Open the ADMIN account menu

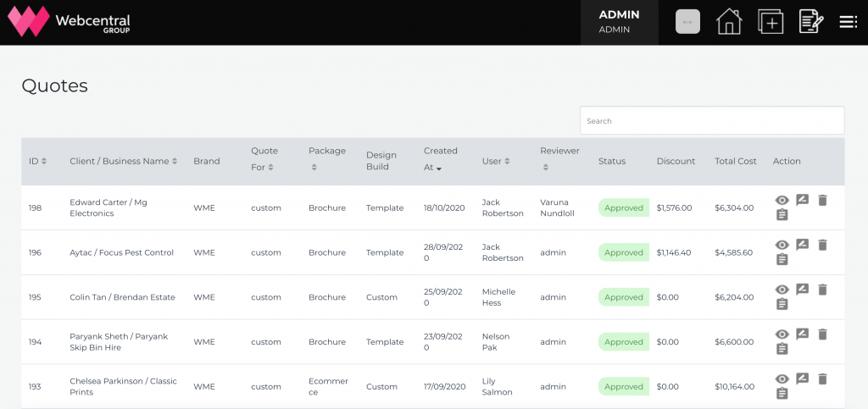(x=619, y=22)
